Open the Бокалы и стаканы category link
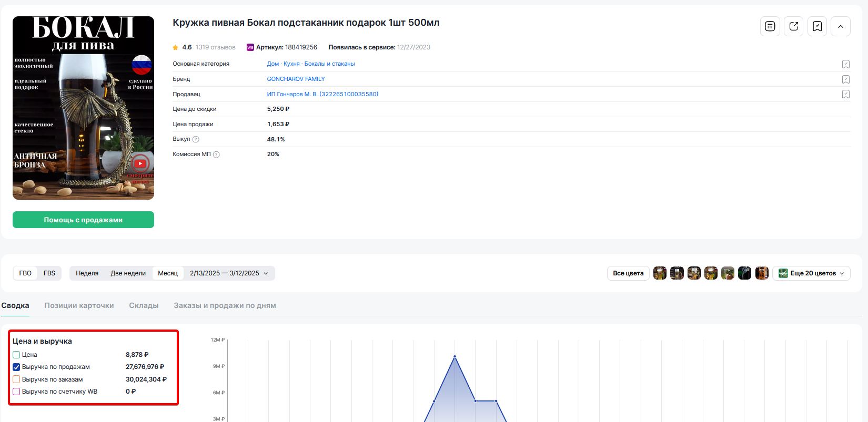The width and height of the screenshot is (868, 422). 329,64
